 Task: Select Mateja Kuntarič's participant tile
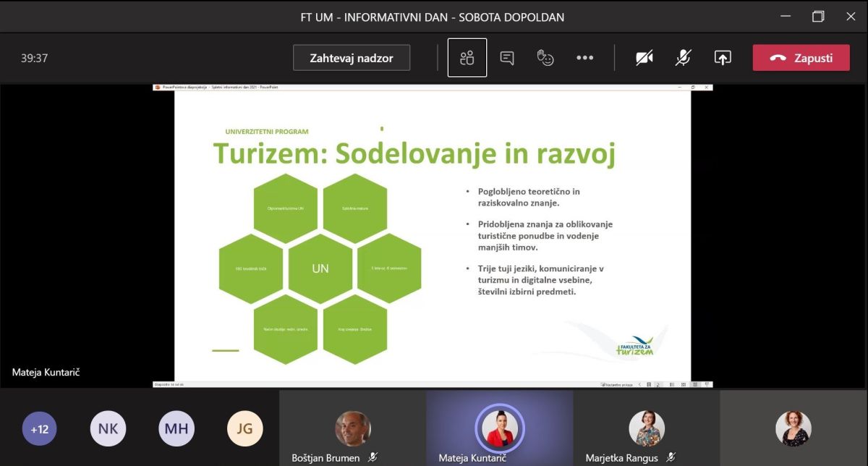500,428
